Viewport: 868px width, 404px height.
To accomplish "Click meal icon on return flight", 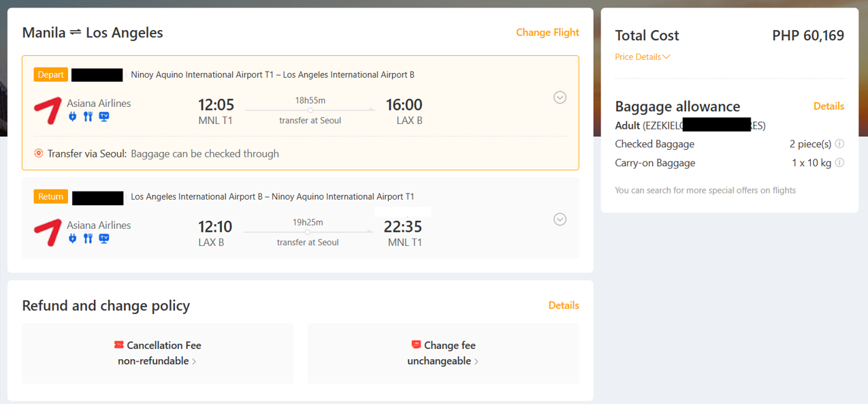I will [88, 238].
